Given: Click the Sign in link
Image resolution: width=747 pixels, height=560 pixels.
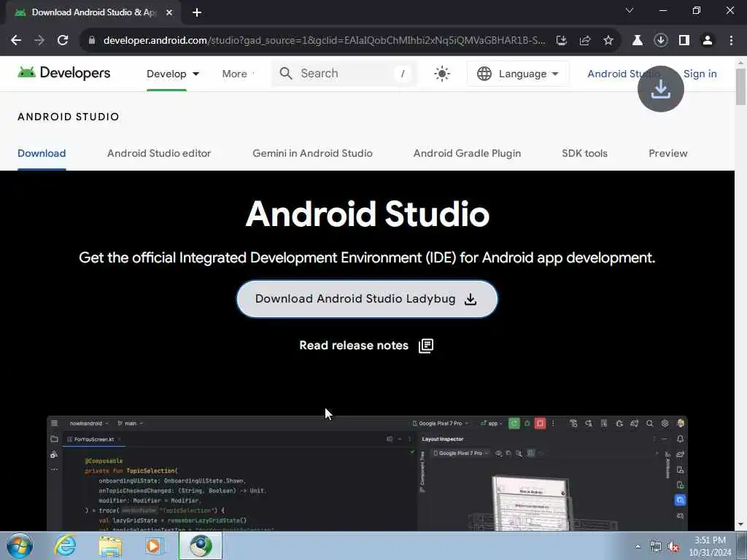Looking at the screenshot, I should 700,74.
